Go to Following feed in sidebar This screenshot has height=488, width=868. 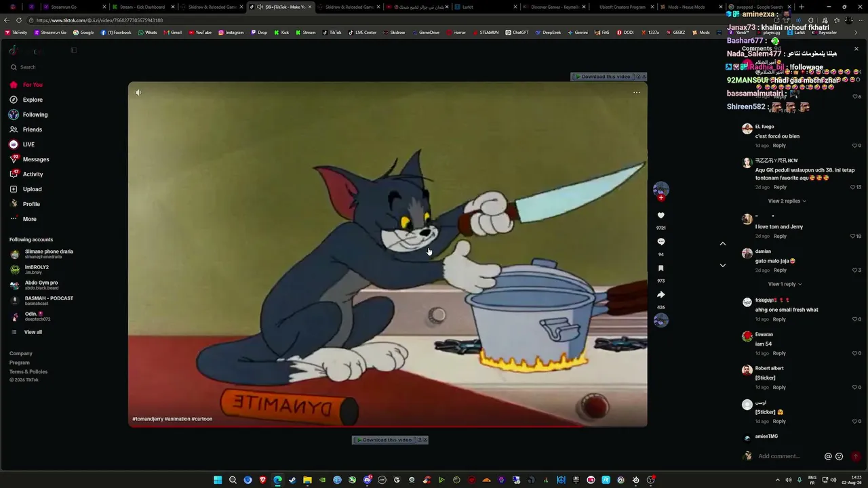(x=29, y=115)
